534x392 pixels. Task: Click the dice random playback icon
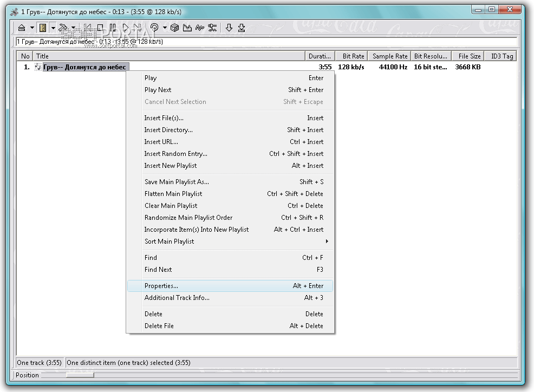click(x=175, y=28)
